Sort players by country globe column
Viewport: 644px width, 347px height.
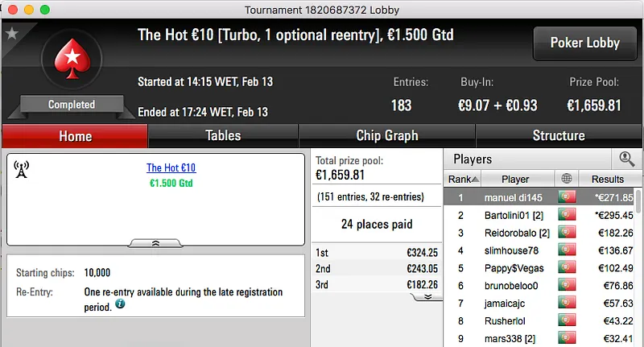click(567, 179)
